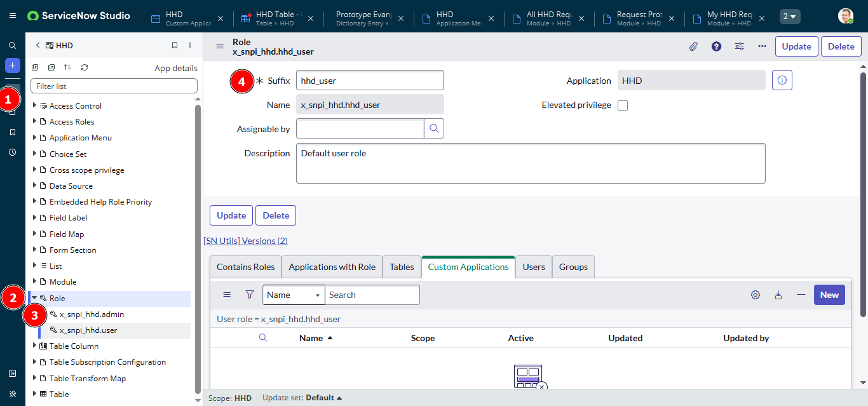Expand the Module tree node
This screenshot has height=406, width=868.
(x=34, y=281)
